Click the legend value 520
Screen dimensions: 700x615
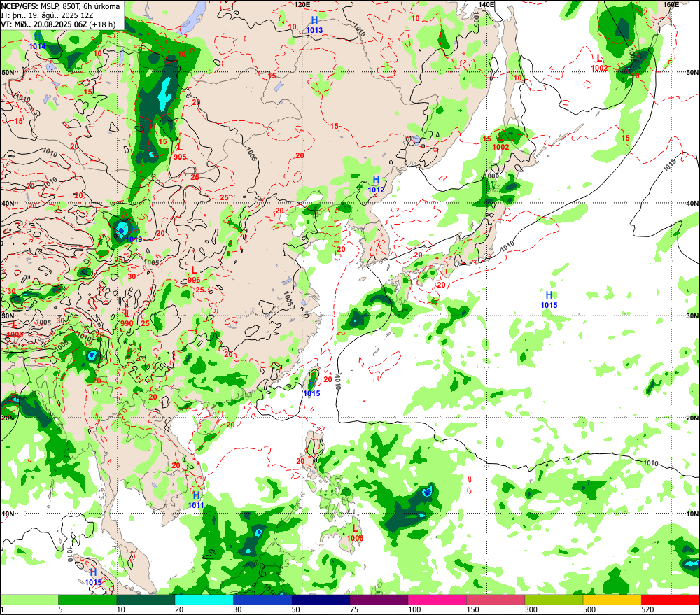647,609
